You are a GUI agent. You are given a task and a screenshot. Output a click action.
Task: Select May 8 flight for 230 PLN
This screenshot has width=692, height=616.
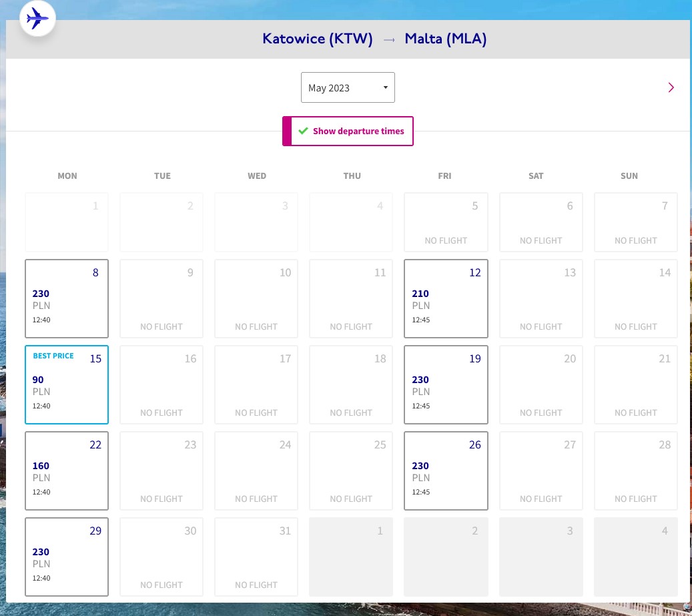click(x=67, y=299)
